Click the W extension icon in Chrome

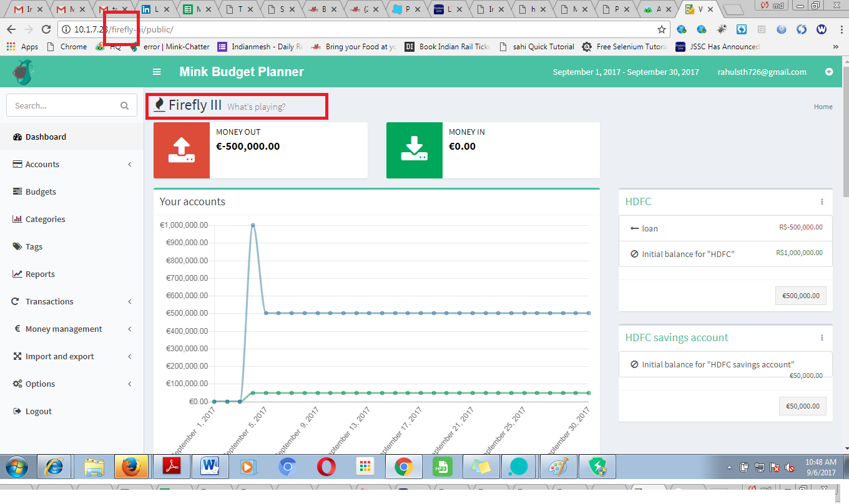(822, 29)
